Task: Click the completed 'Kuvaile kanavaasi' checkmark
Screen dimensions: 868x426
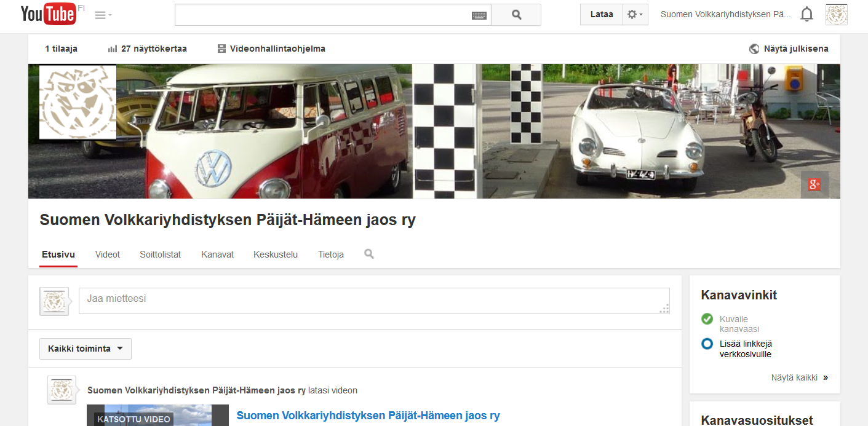Action: pyautogui.click(x=707, y=319)
